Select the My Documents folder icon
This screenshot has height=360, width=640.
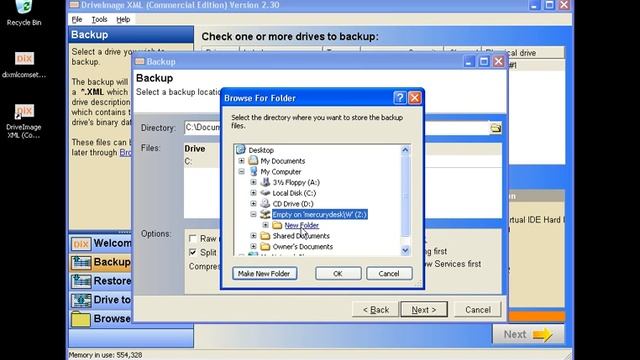253,160
